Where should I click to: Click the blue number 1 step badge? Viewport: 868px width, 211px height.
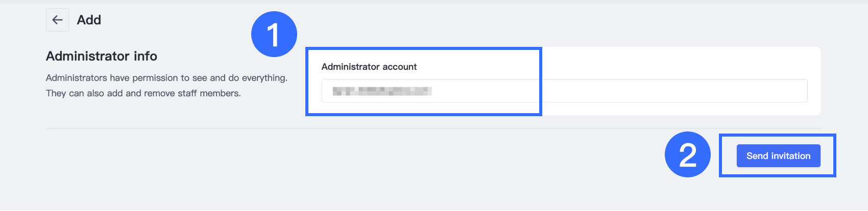pyautogui.click(x=274, y=34)
